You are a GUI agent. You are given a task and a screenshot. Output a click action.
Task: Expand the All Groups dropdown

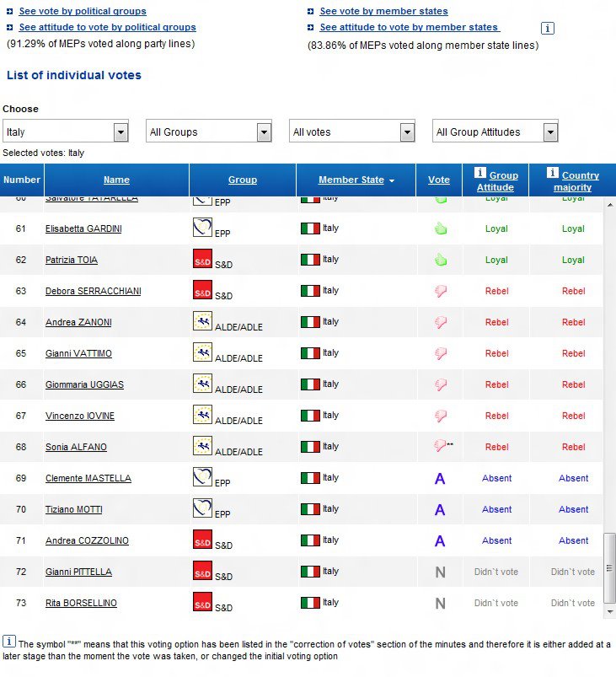click(264, 132)
